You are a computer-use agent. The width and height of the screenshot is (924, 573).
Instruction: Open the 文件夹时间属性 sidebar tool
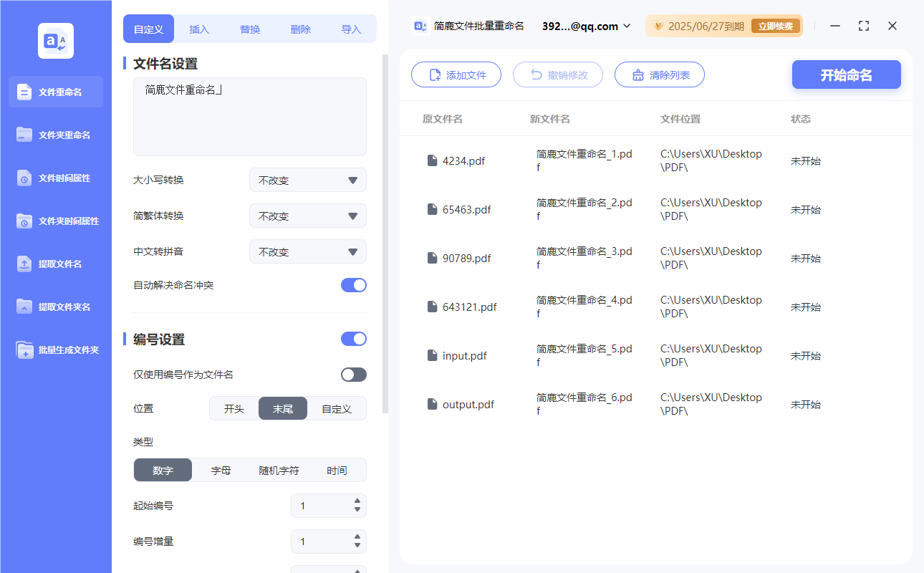pos(55,221)
